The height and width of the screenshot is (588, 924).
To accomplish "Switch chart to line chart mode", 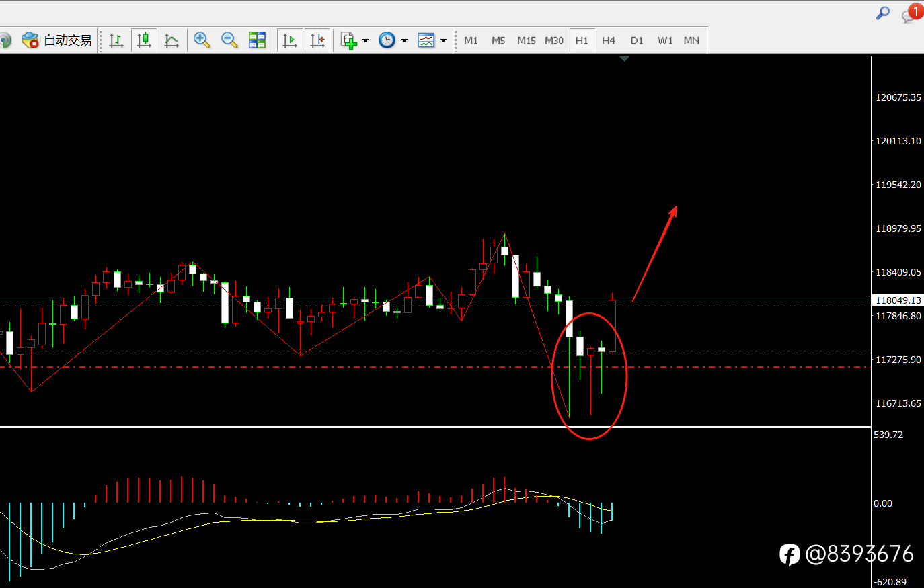I will click(171, 40).
